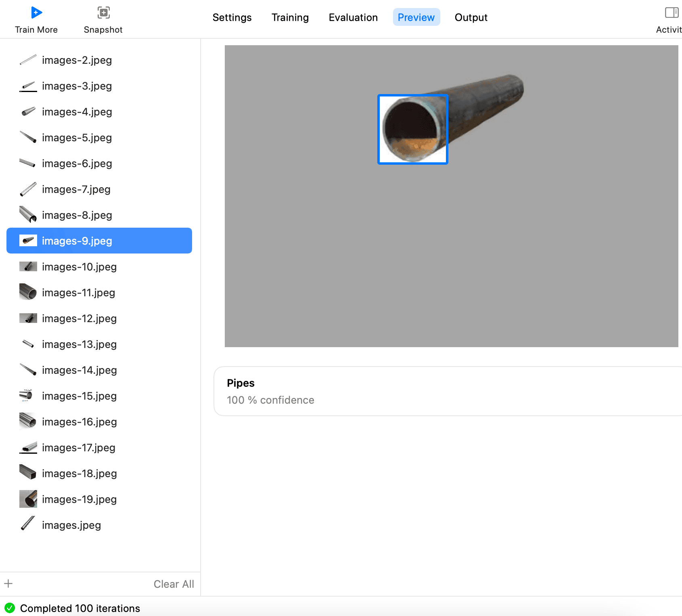This screenshot has height=616, width=682.
Task: Select the Preview tab
Action: click(x=416, y=17)
